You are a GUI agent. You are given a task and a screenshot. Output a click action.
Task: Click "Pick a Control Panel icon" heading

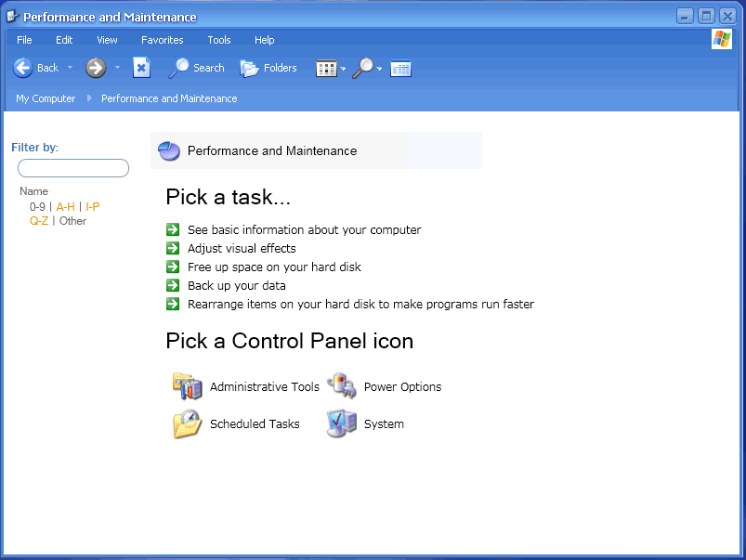(x=289, y=341)
